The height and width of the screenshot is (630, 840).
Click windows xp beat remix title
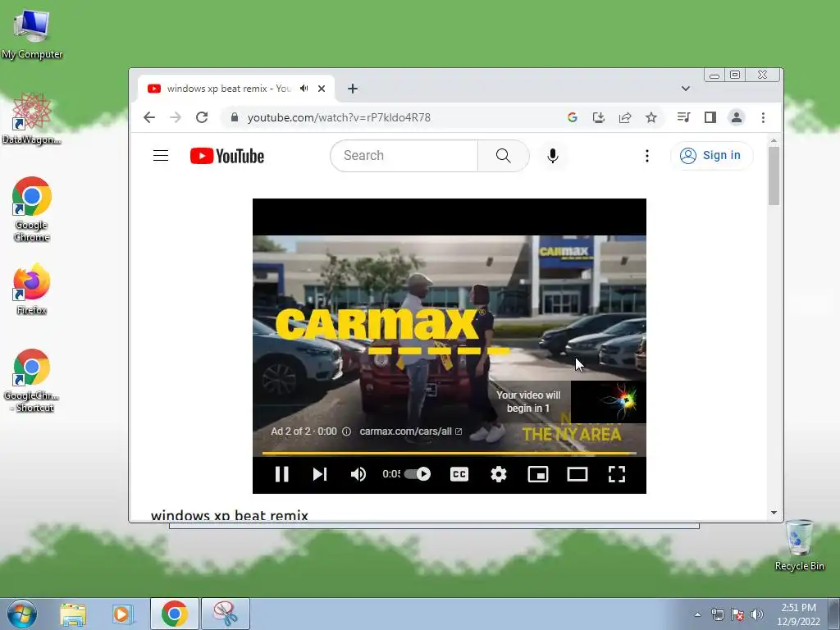coord(230,515)
